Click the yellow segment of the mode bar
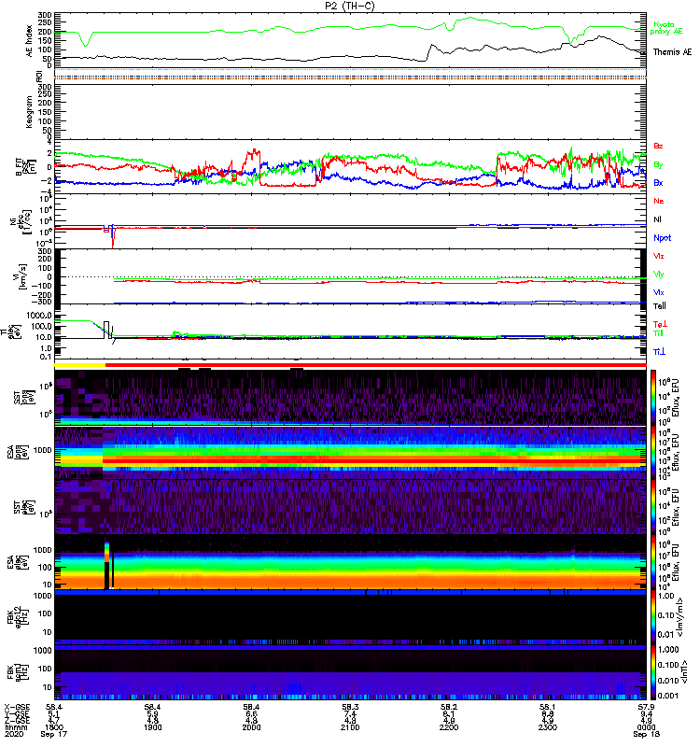700x747 pixels. click(x=79, y=365)
